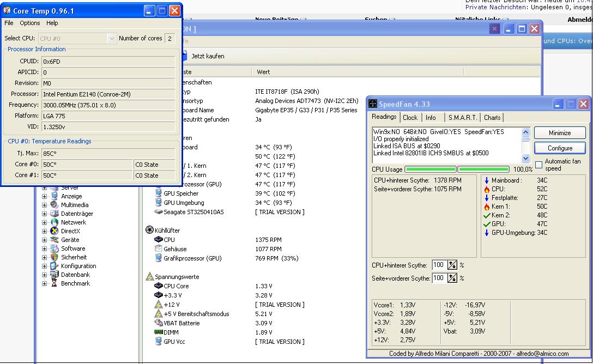Enable Automatic fan speed checkbox
The image size is (593, 364).
point(539,165)
